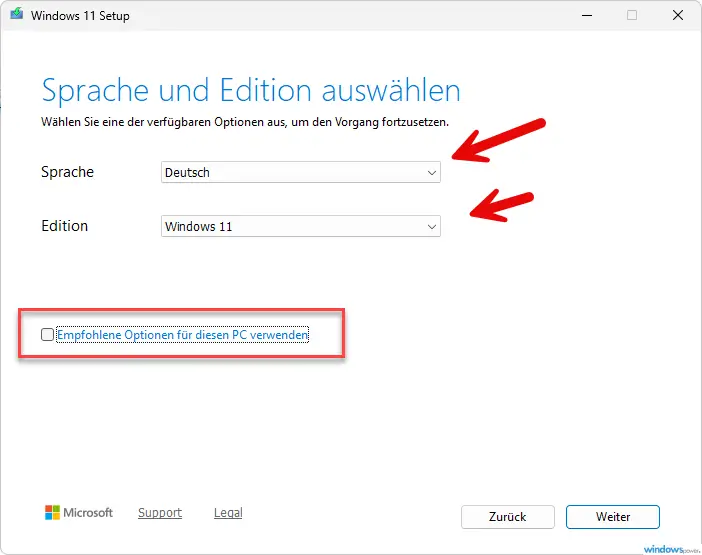
Task: Expand the Edition dropdown chevron
Action: (x=431, y=227)
